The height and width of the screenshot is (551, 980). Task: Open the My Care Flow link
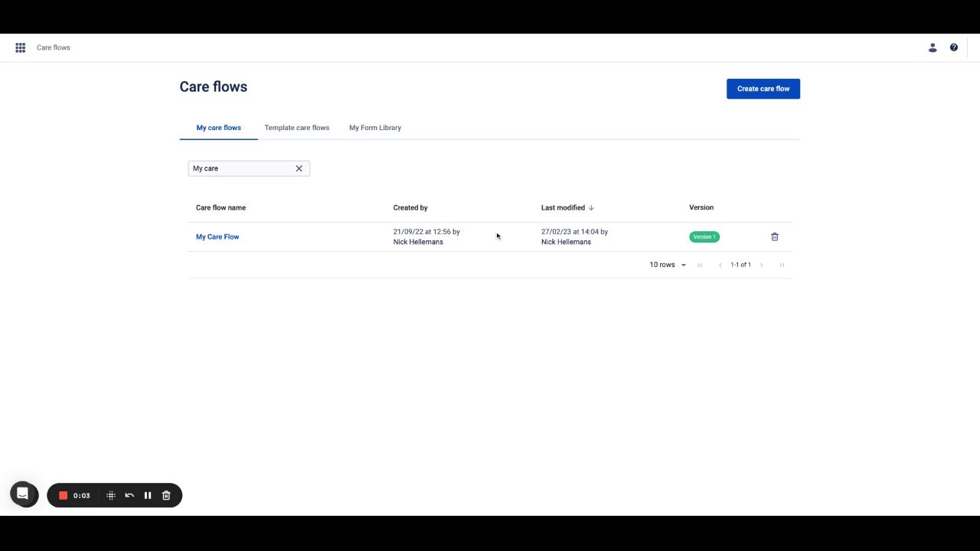(217, 237)
